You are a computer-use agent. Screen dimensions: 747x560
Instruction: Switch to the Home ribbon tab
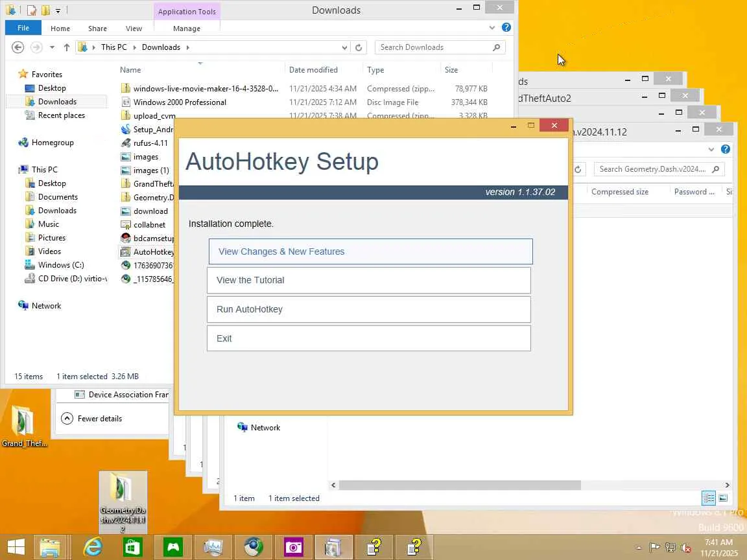(x=60, y=29)
